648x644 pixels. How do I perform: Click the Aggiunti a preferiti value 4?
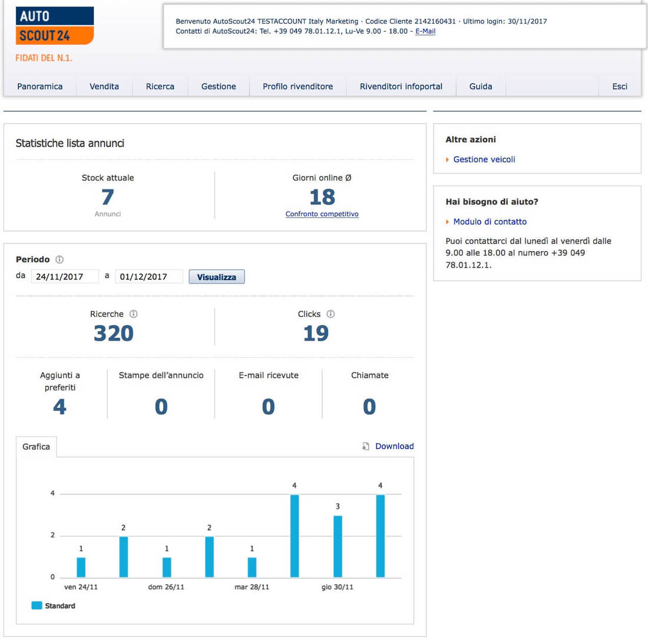60,407
